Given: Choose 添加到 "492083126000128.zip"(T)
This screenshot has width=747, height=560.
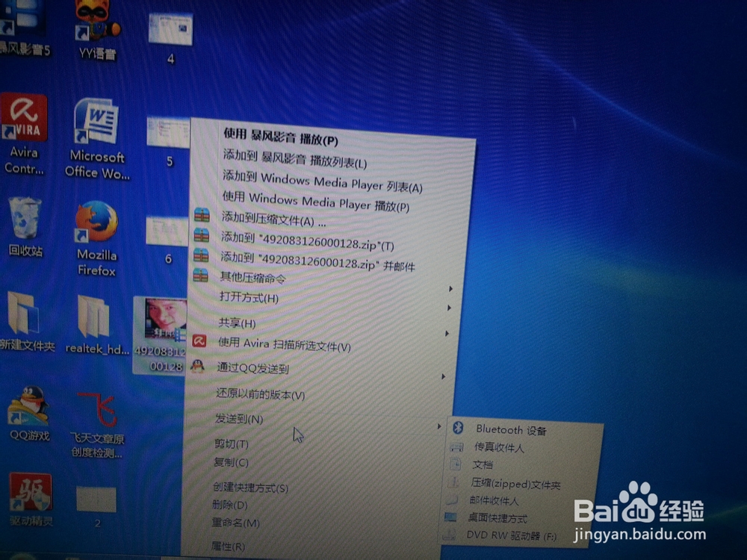Looking at the screenshot, I should (307, 241).
